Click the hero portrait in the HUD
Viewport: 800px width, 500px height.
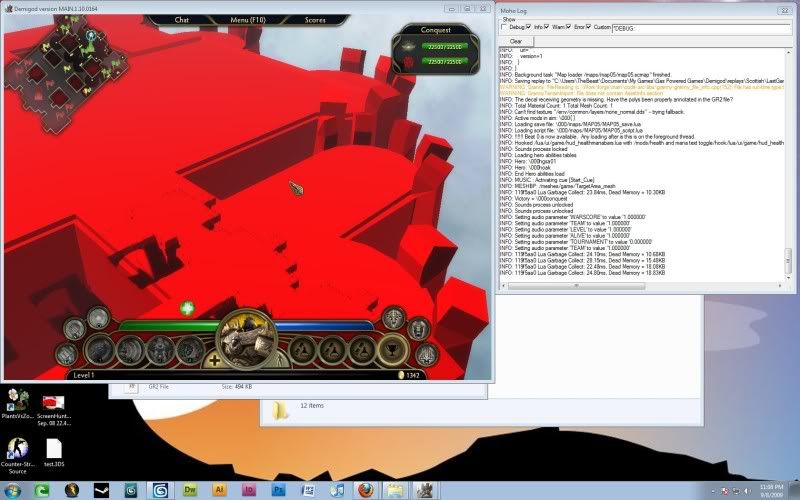click(x=247, y=339)
